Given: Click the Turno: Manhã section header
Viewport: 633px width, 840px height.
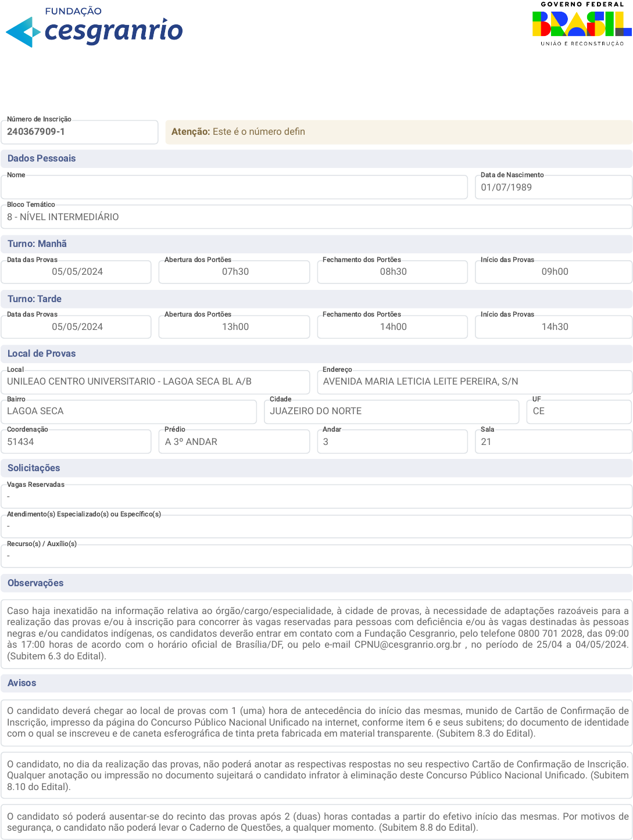Looking at the screenshot, I should pyautogui.click(x=316, y=244).
